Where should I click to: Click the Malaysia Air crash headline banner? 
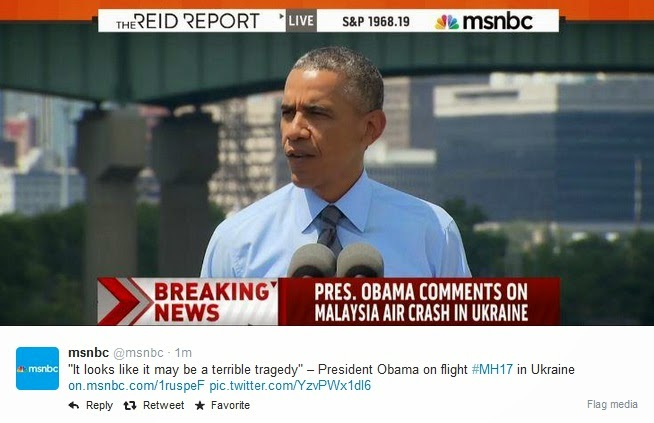pyautogui.click(x=421, y=302)
